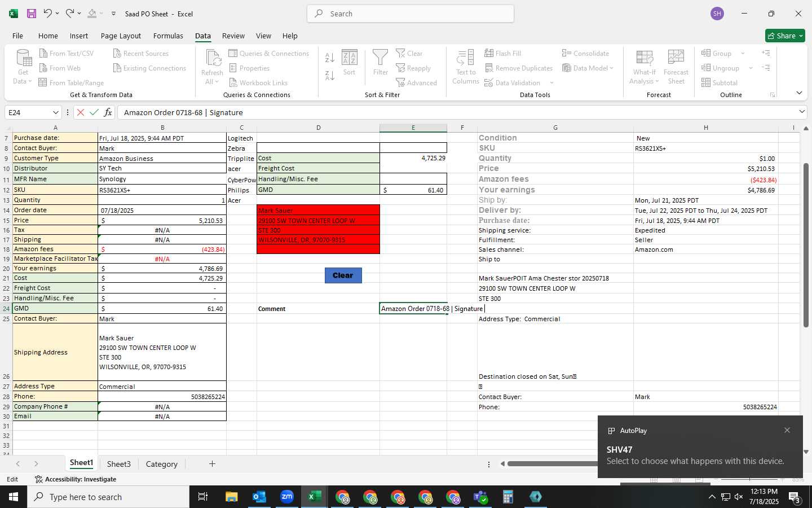
Task: Open the Sort dialog
Action: pyautogui.click(x=350, y=63)
